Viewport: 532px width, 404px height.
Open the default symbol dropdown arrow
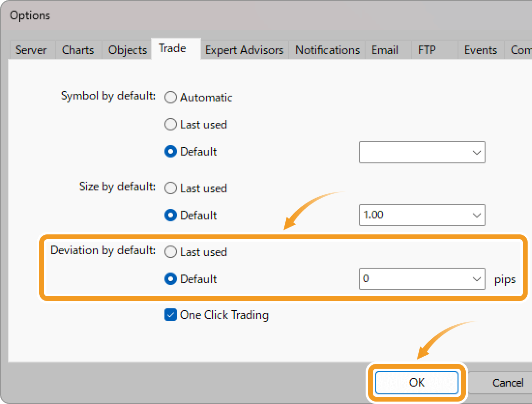click(x=476, y=153)
